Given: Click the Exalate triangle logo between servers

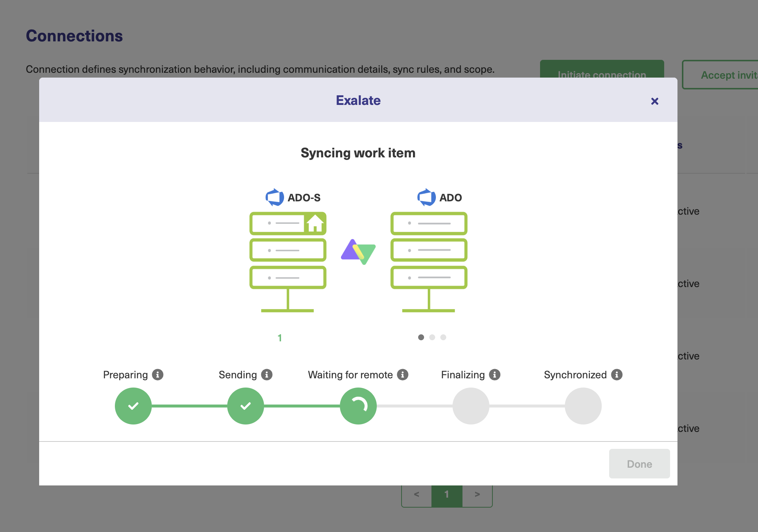Looking at the screenshot, I should click(x=358, y=252).
